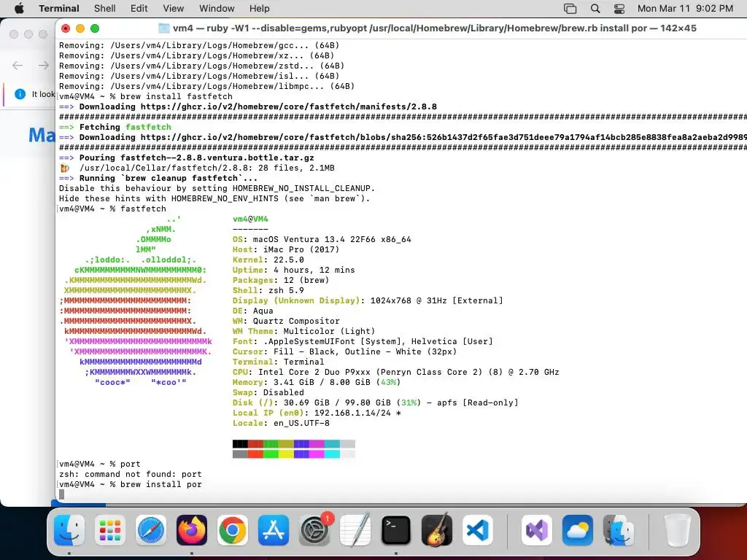Click the date and time in menu bar
The width and height of the screenshot is (747, 560).
pos(685,9)
